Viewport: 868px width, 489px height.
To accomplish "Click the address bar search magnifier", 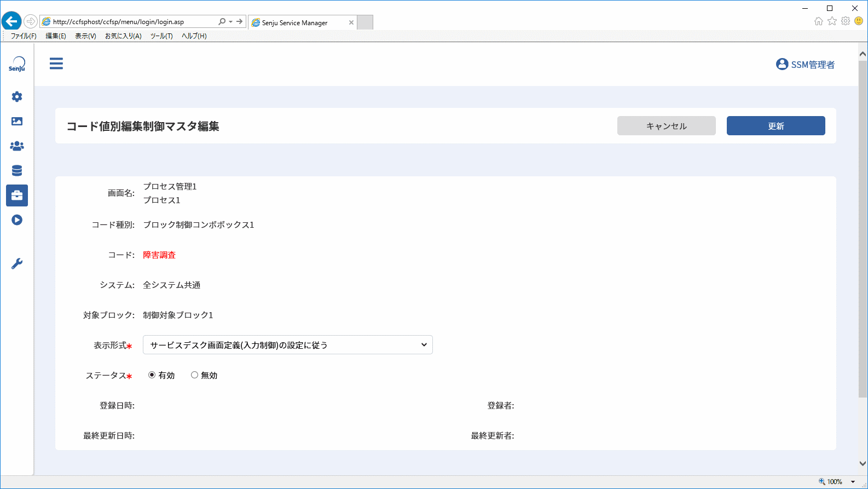I will point(222,21).
